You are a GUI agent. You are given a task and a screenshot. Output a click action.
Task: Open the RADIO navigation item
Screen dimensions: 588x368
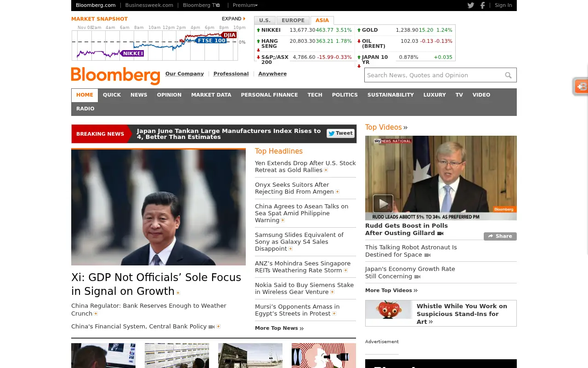click(x=85, y=109)
